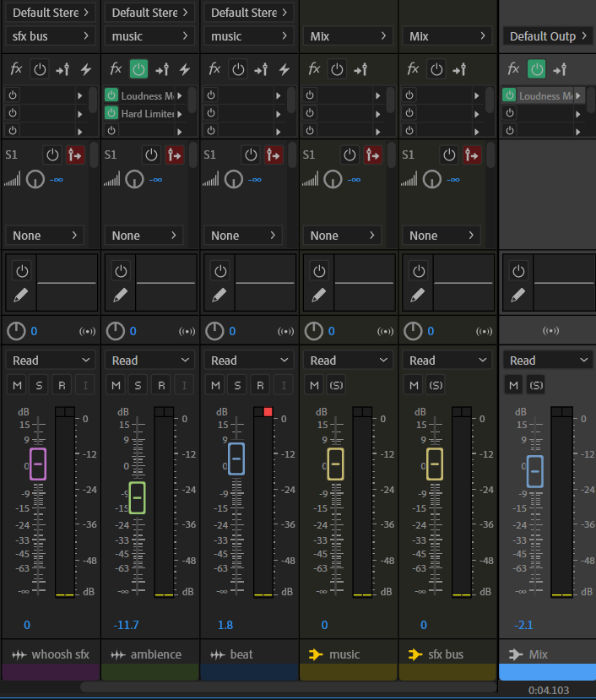Viewport: 596px width, 700px height.
Task: Open the Read automation dropdown on beat track
Action: click(x=247, y=360)
